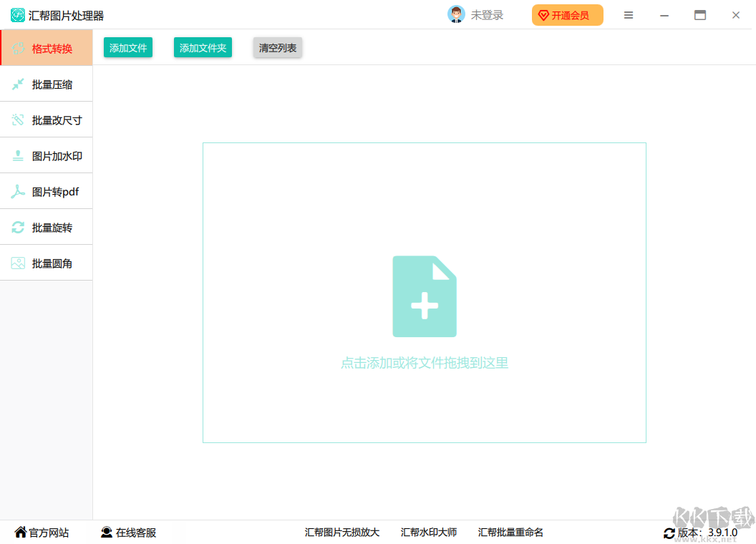Click the 添加文件夹 button
This screenshot has width=756, height=544.
click(x=203, y=48)
